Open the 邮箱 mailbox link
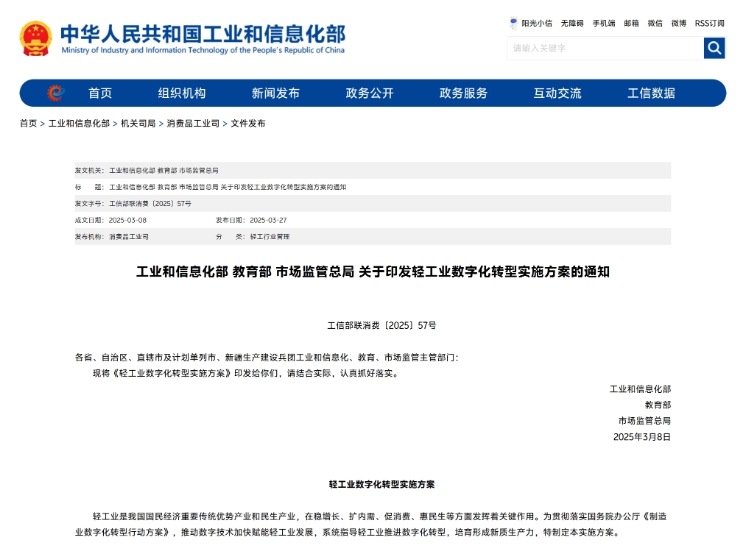This screenshot has height=556, width=755. [631, 23]
